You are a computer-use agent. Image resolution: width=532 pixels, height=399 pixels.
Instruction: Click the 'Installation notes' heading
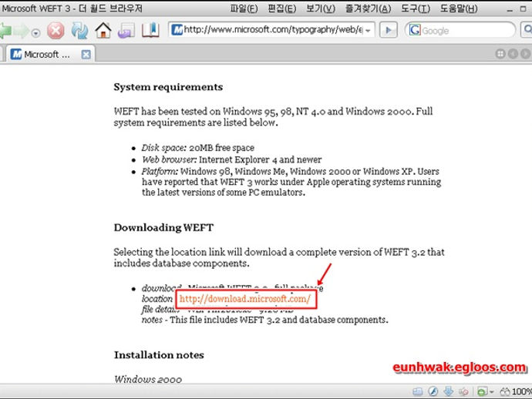[159, 355]
